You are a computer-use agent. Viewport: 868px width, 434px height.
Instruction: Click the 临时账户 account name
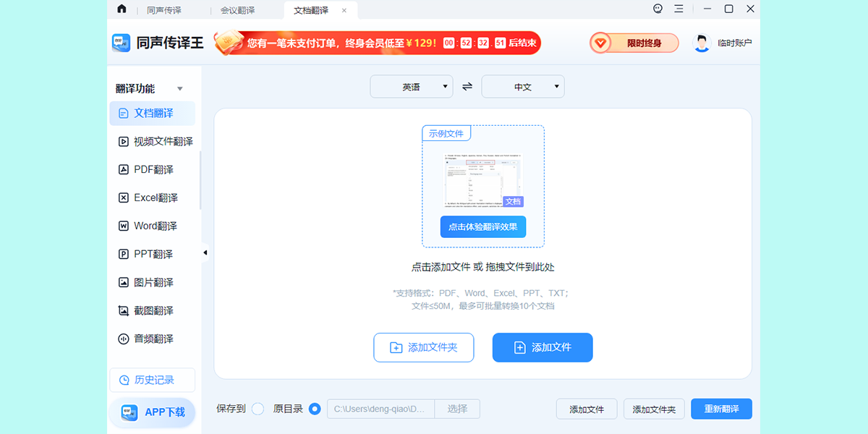click(x=734, y=43)
